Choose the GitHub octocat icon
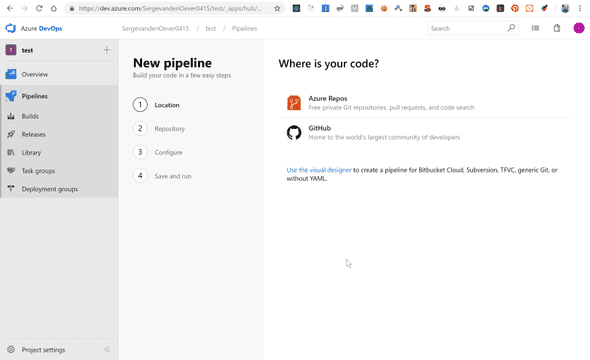This screenshot has width=590, height=360. tap(294, 132)
